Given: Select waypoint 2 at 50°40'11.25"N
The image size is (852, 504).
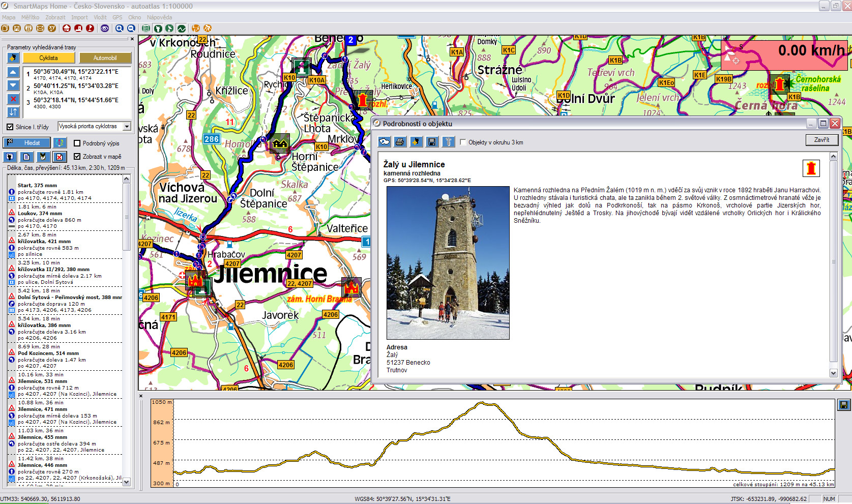Looking at the screenshot, I should pyautogui.click(x=77, y=88).
